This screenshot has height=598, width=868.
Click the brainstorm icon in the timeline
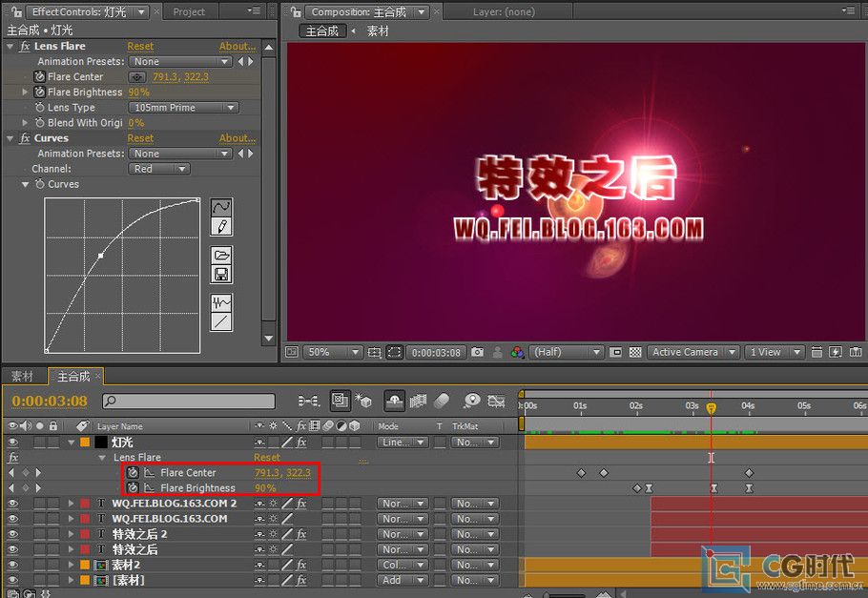[471, 401]
